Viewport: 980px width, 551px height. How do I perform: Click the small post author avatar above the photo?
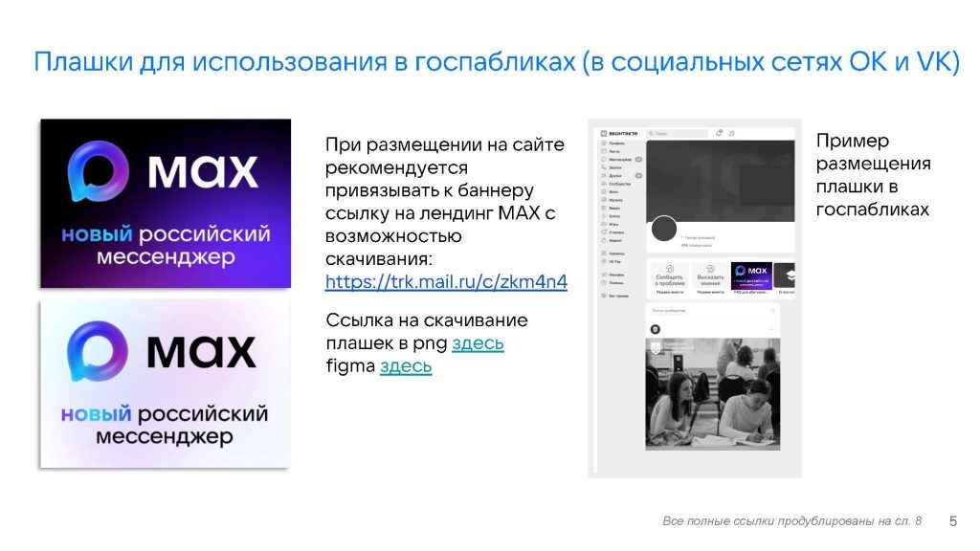coord(655,329)
